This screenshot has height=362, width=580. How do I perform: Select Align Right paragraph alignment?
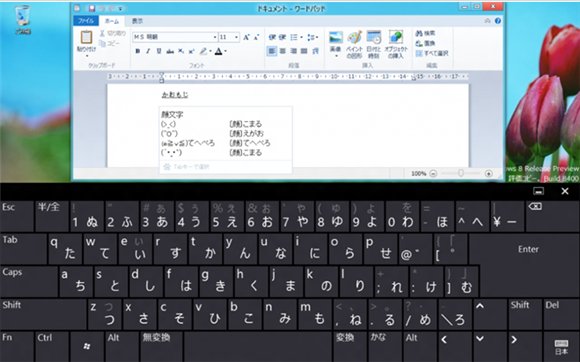(293, 51)
